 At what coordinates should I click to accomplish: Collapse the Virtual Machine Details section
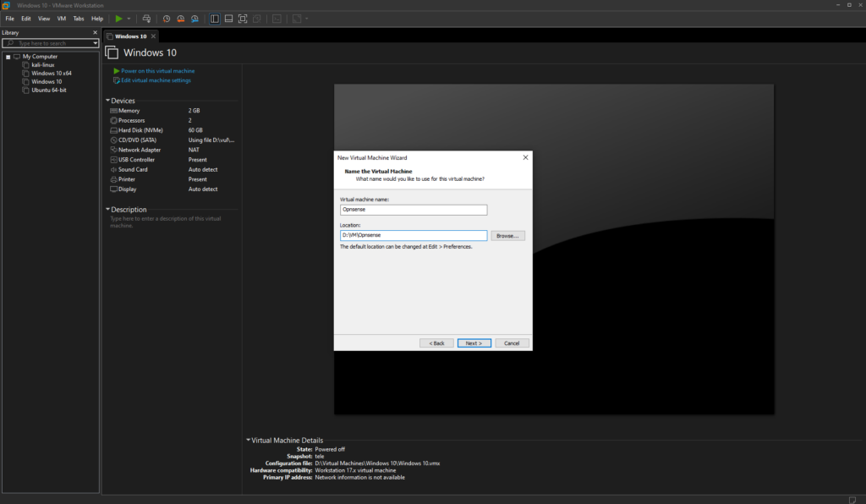click(248, 440)
